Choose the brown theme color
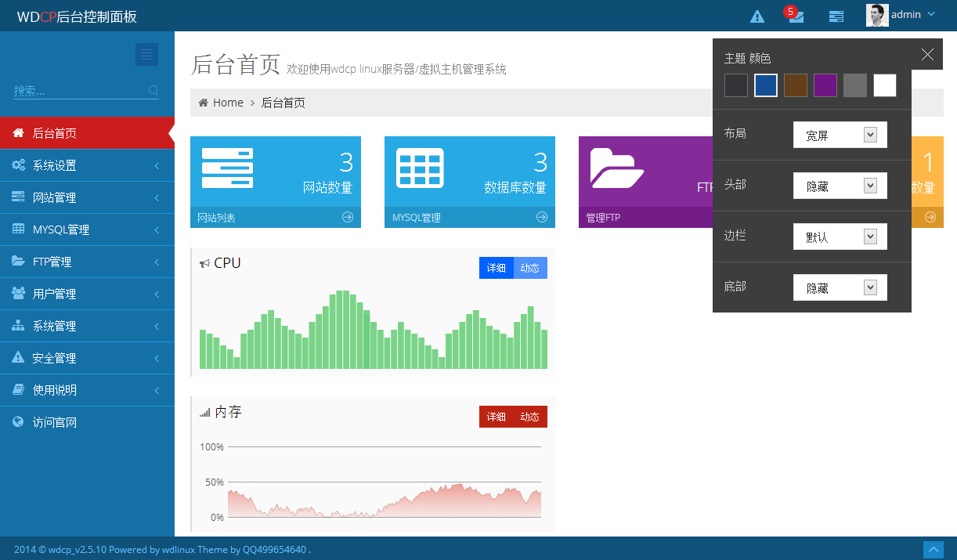Screen dimensions: 957x560 [796, 85]
